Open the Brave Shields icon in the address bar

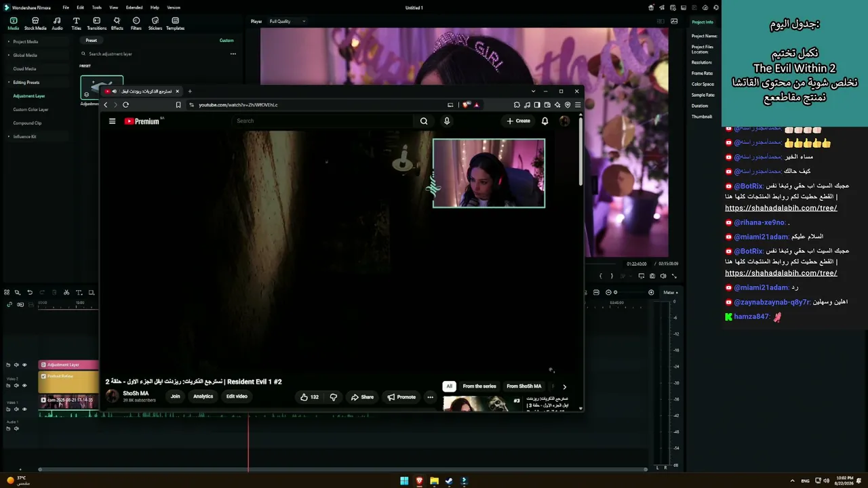(466, 105)
